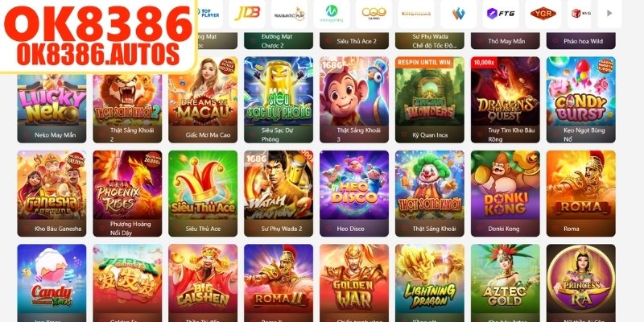Open the Pragmatic Play provider
The height and width of the screenshot is (322, 644).
[x=290, y=13]
